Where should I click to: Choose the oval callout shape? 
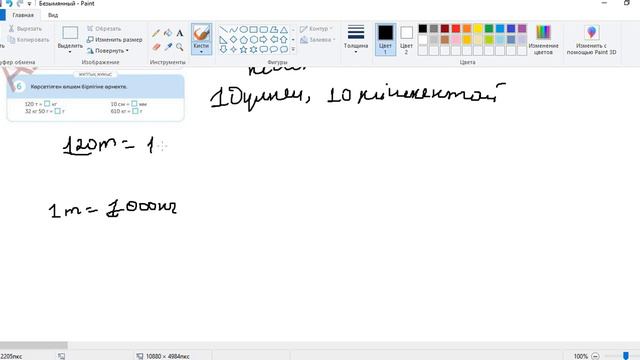point(274,49)
